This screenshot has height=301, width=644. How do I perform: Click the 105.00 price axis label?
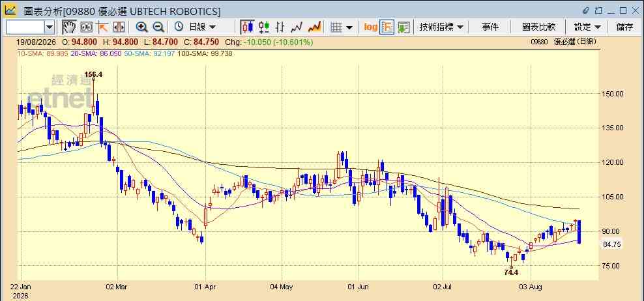click(612, 197)
